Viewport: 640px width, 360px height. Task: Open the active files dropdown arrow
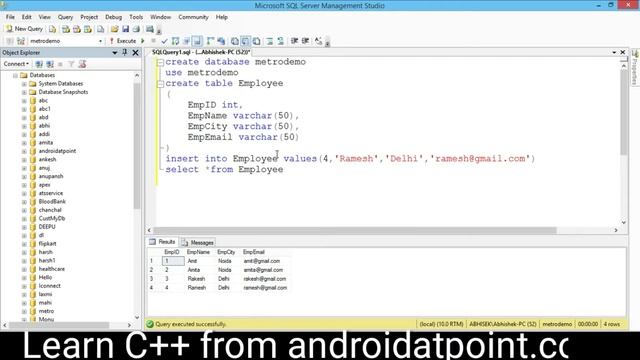[x=614, y=52]
